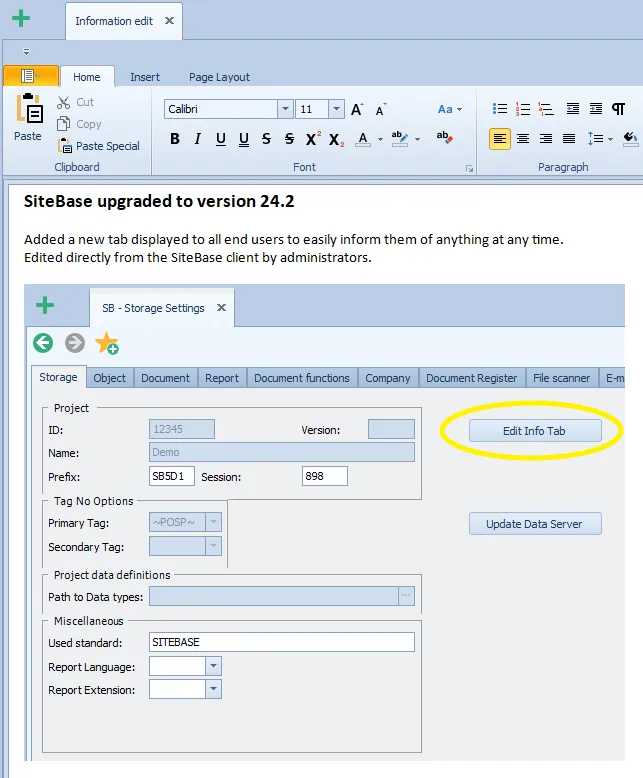Image resolution: width=643 pixels, height=778 pixels.
Task: Click the Increase Indent icon
Action: point(595,109)
